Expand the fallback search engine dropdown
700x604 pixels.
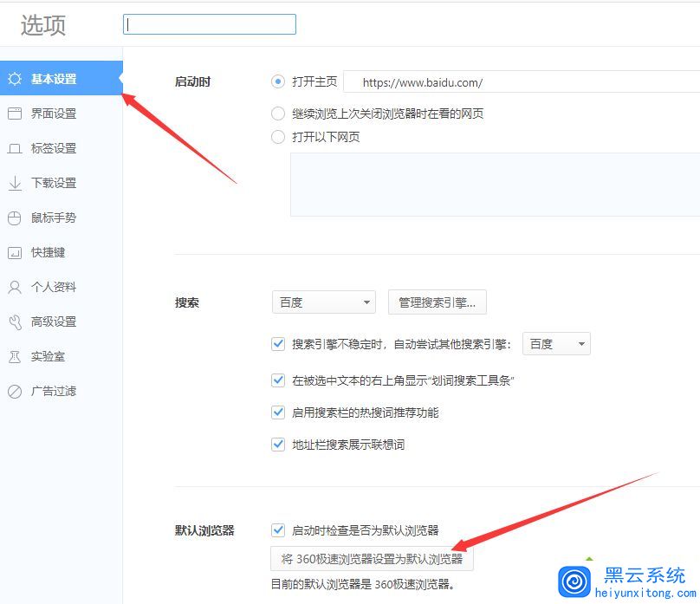click(x=556, y=343)
